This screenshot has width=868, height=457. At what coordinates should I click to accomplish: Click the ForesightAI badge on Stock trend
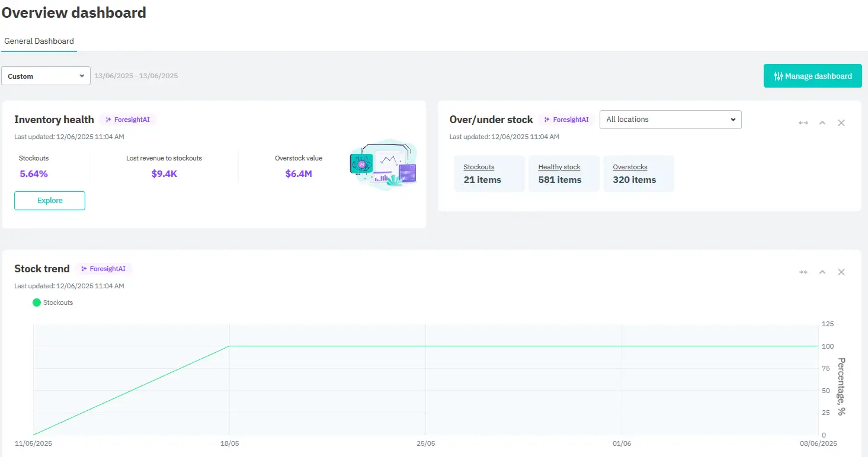click(x=104, y=268)
